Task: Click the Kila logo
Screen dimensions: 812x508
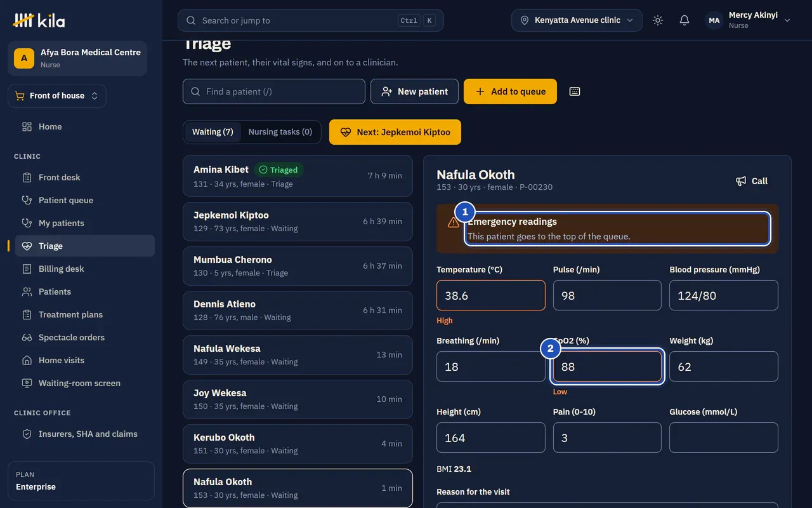Action: tap(39, 20)
